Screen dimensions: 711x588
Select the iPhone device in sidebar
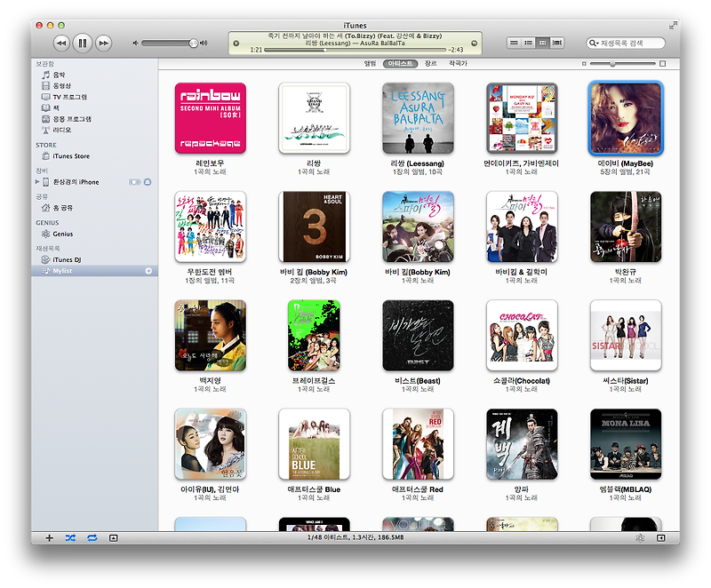click(76, 182)
